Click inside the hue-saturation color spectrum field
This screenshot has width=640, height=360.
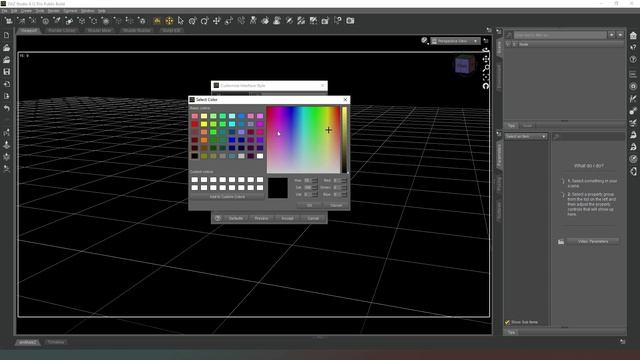[x=303, y=140]
